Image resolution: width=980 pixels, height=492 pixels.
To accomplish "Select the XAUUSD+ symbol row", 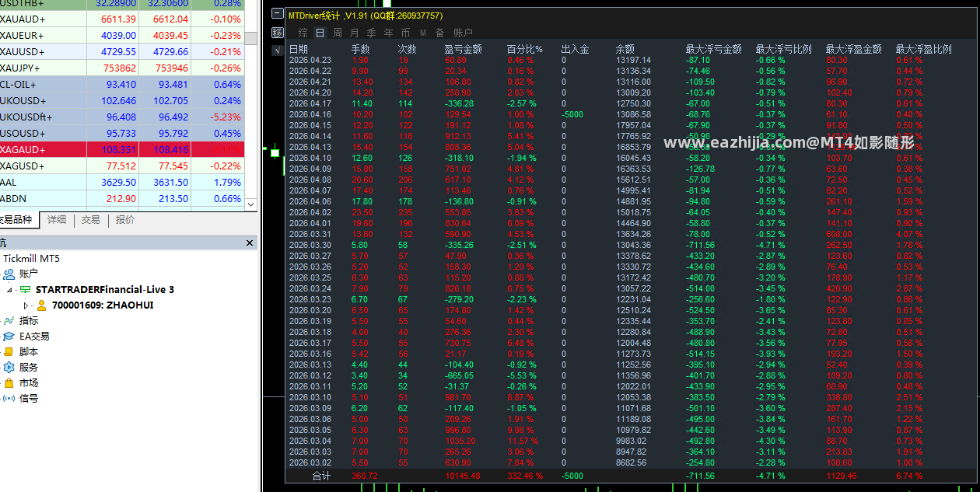I will coord(122,51).
